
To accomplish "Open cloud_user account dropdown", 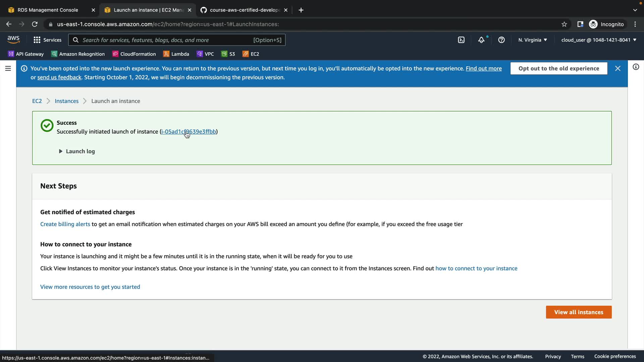I will click(x=598, y=40).
